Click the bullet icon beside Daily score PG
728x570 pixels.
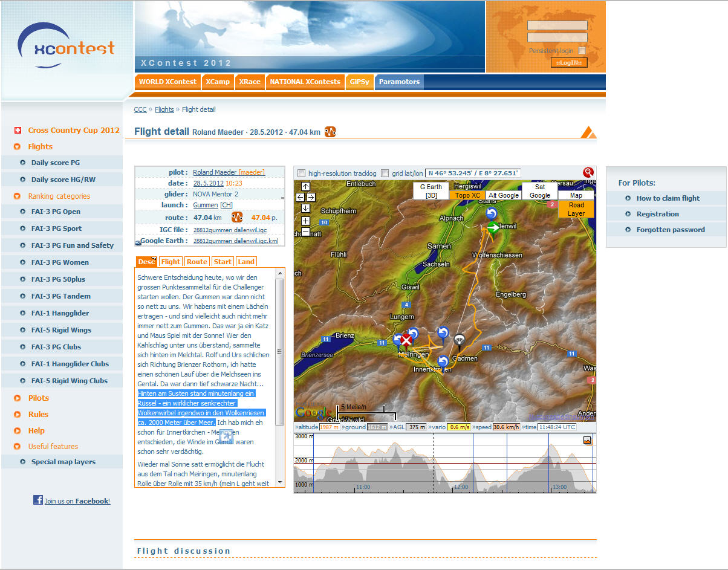click(x=23, y=163)
